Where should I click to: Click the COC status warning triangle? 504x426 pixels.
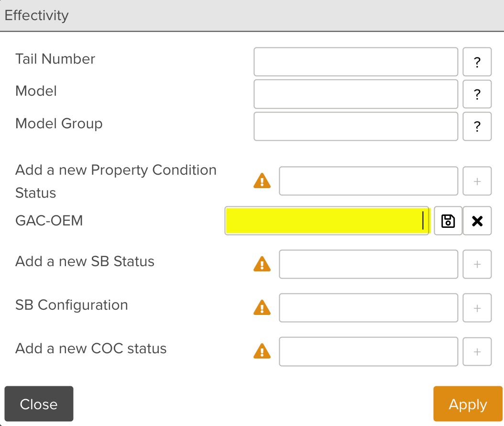pos(262,351)
